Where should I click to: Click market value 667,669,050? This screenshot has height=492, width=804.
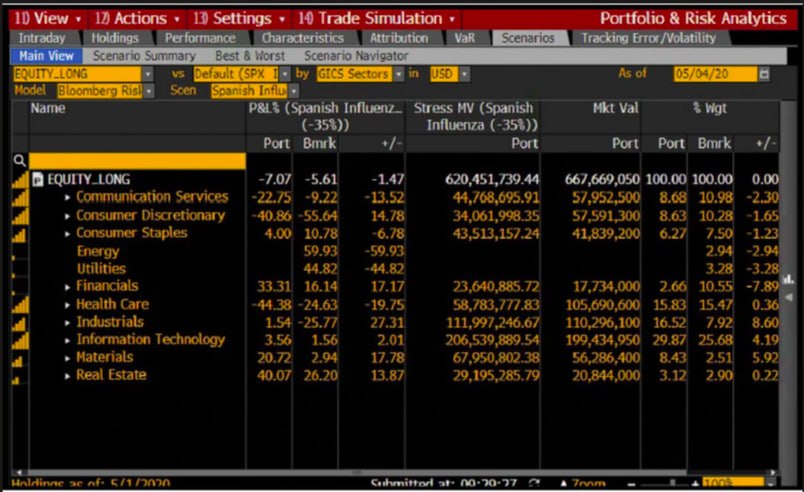(602, 179)
